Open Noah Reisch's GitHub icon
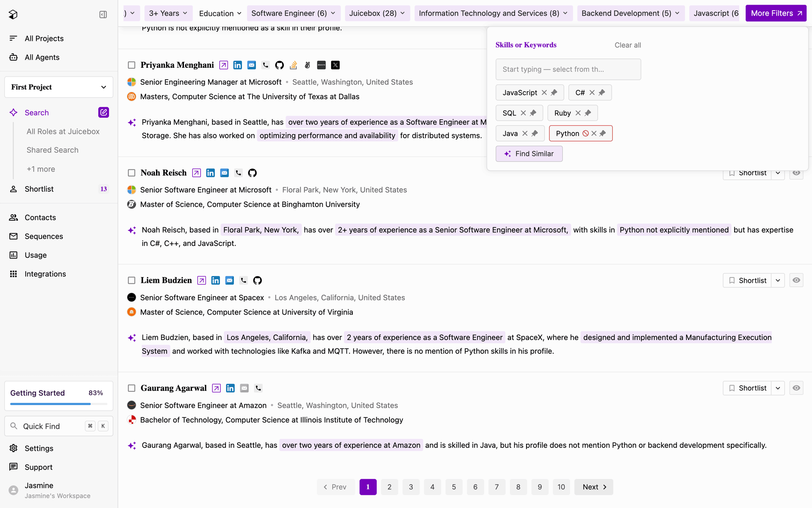Image resolution: width=812 pixels, height=508 pixels. point(252,173)
